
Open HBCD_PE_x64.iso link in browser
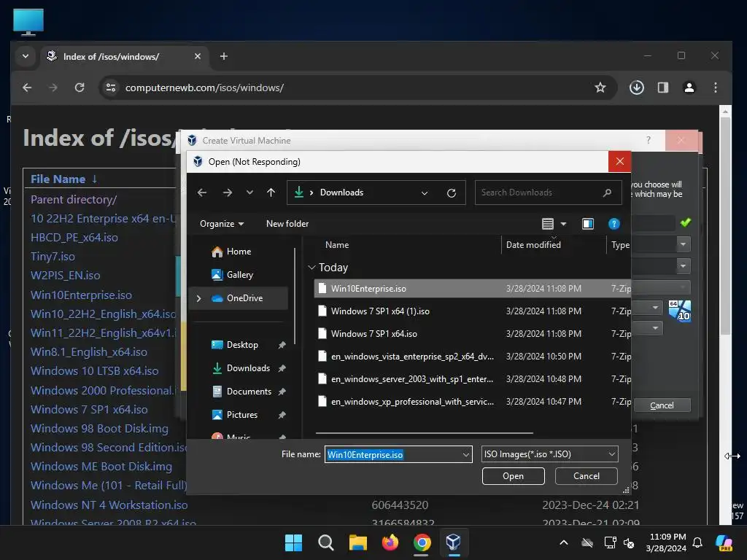[x=74, y=238]
